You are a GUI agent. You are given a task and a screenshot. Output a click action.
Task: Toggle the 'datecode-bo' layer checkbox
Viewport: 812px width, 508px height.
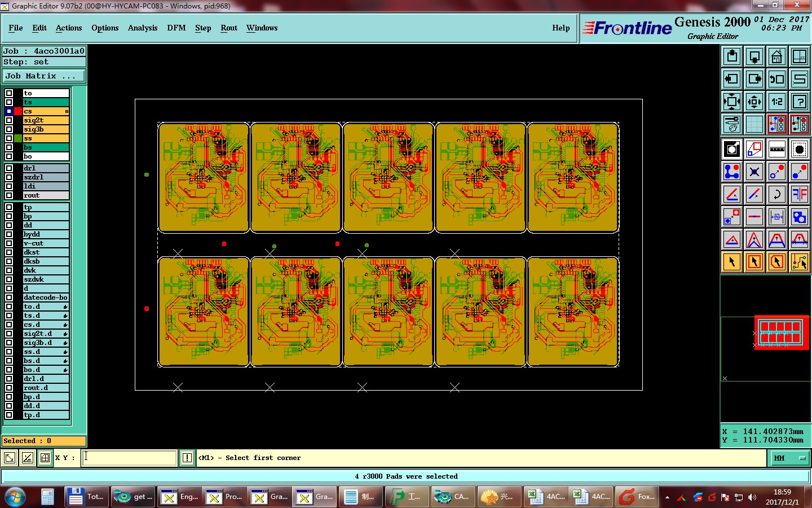9,297
